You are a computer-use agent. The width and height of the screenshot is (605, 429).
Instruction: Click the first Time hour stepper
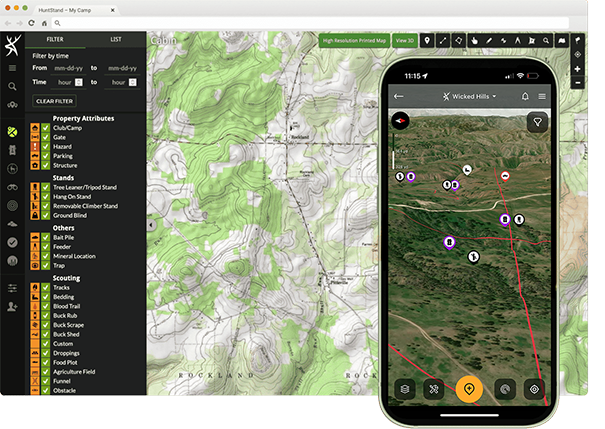[79, 82]
